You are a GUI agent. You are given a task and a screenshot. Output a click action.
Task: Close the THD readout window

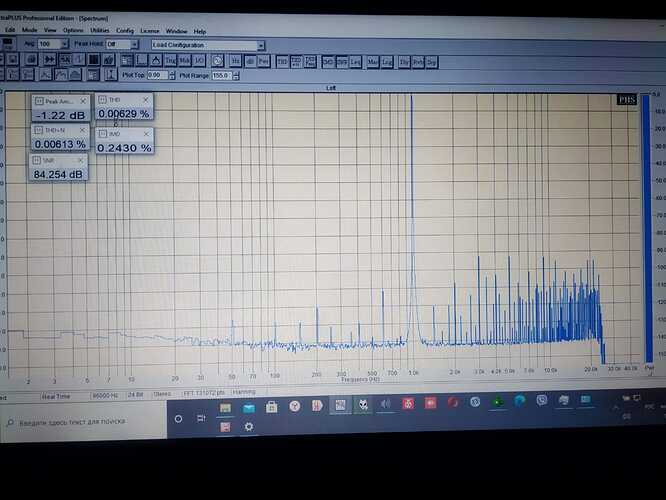click(x=146, y=99)
